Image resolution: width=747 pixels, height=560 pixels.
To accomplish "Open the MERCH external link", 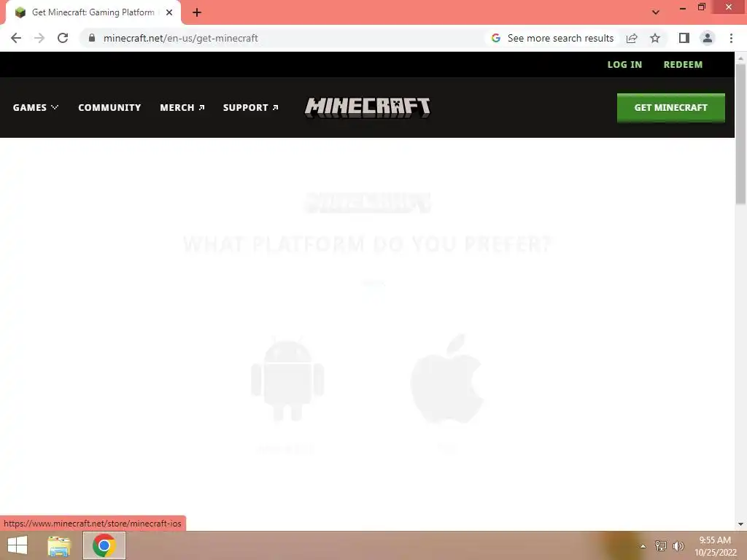I will point(182,108).
